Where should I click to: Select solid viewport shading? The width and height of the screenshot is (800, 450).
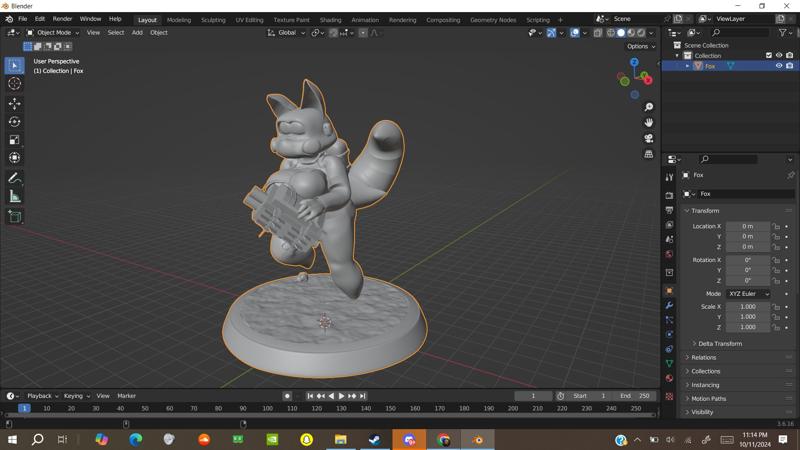(621, 33)
